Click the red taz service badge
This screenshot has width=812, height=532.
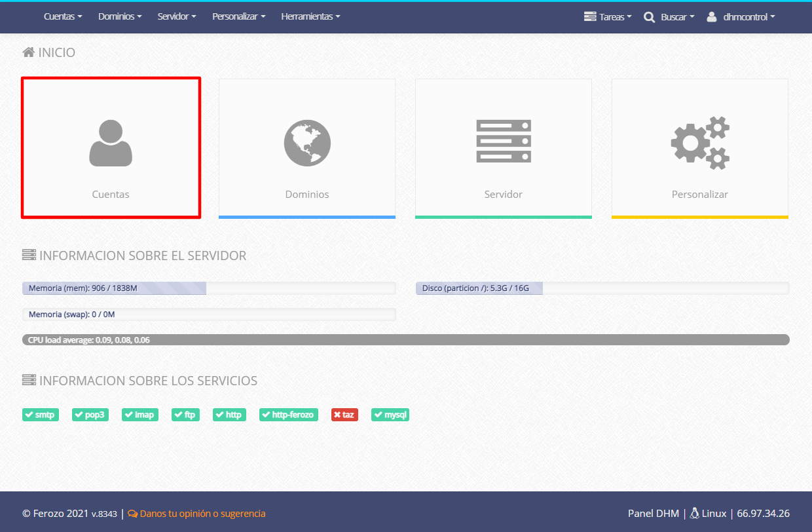point(344,415)
